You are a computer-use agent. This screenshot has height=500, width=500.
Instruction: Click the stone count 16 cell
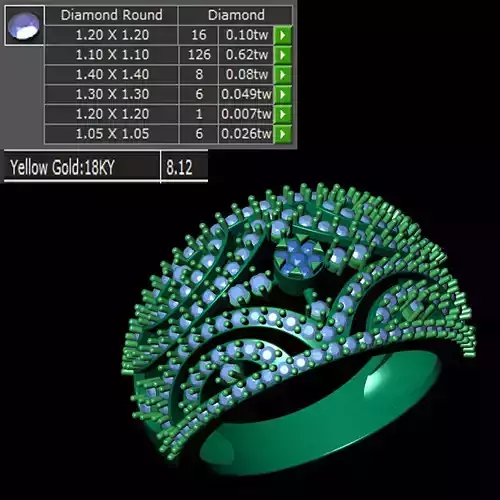(x=199, y=35)
